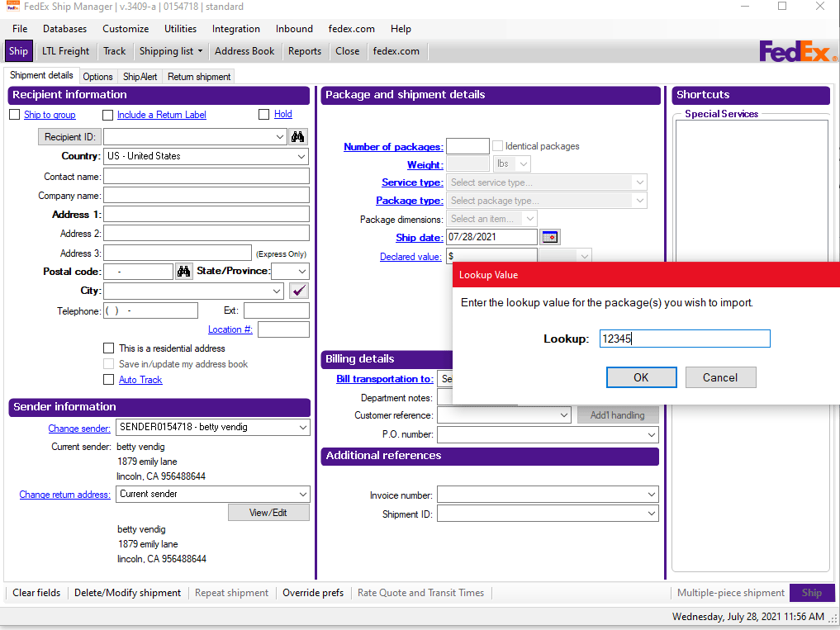Click the Company name input field

coord(206,195)
